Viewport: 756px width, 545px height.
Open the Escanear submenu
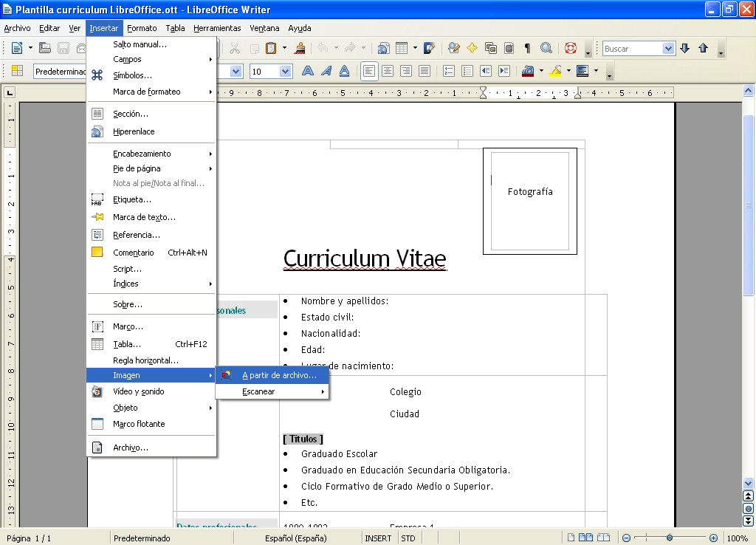[272, 391]
